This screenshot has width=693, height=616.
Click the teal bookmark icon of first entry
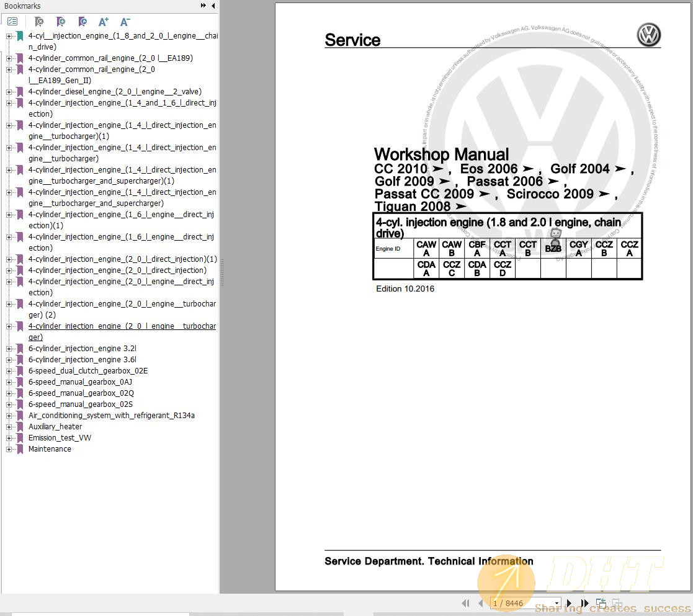click(x=19, y=36)
